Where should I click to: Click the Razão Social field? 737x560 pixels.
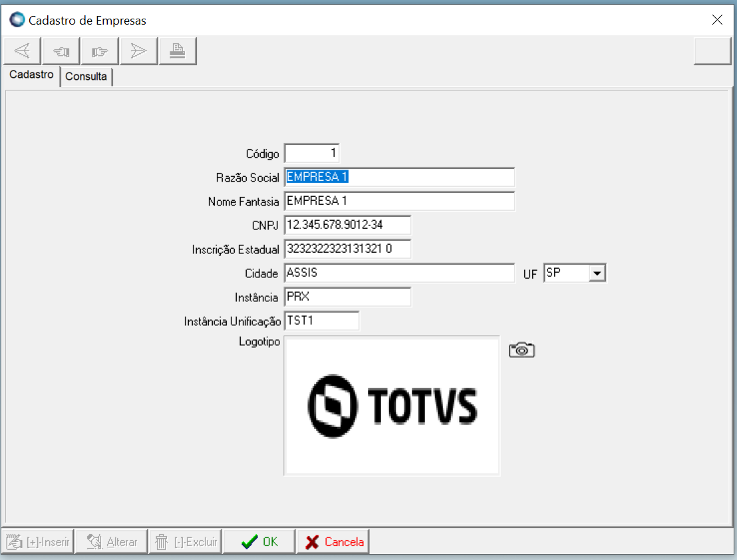[x=400, y=177]
